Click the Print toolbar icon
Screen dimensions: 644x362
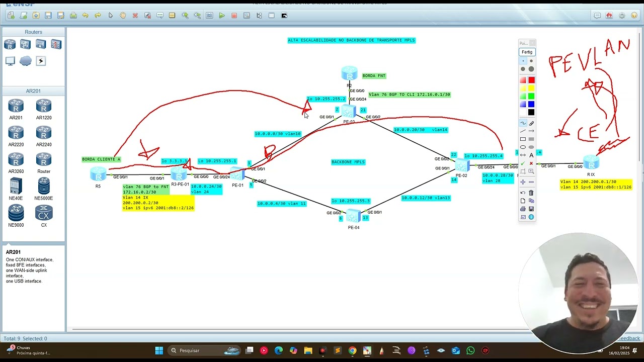click(x=73, y=16)
